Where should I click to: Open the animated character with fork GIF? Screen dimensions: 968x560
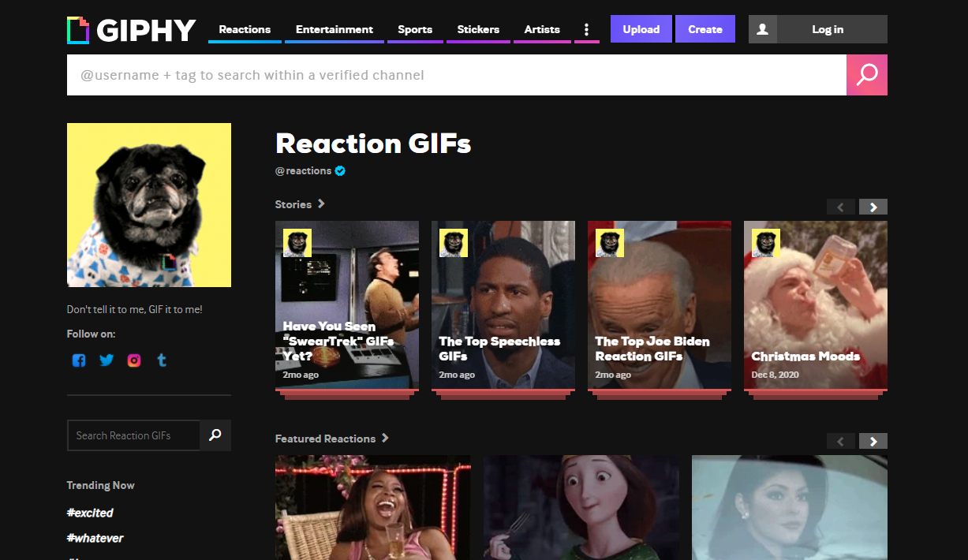[581, 507]
